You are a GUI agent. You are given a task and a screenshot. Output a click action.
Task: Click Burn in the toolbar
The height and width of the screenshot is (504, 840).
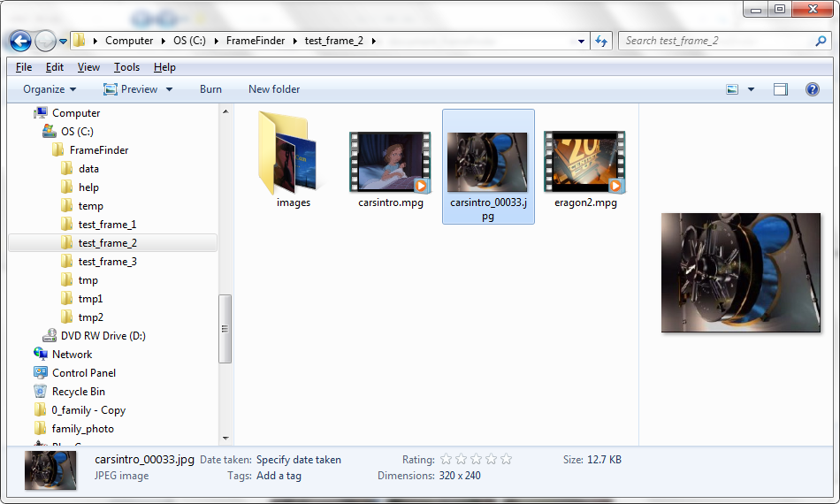click(x=210, y=89)
